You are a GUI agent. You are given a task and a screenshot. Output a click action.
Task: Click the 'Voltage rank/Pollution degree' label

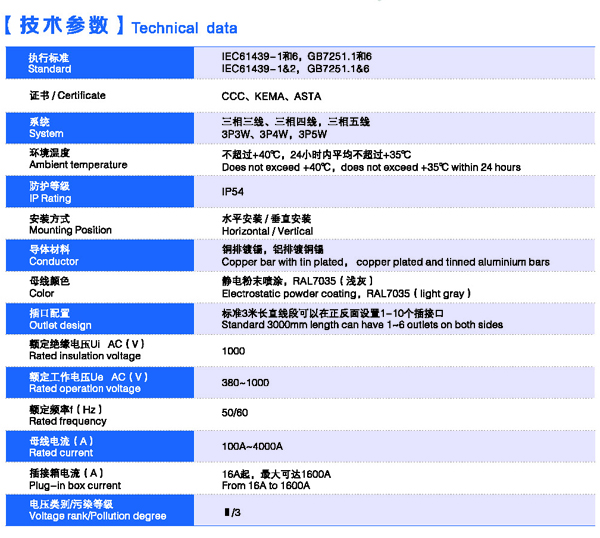pyautogui.click(x=98, y=516)
